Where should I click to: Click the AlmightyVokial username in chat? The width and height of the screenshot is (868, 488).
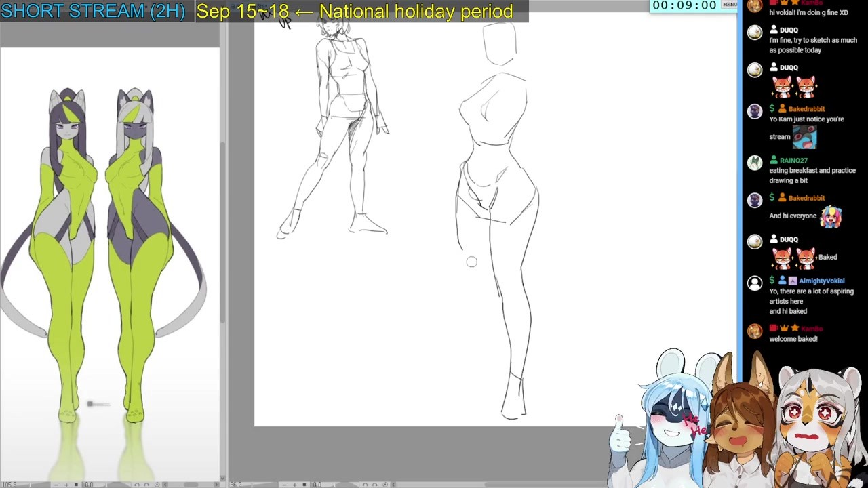[x=821, y=281]
